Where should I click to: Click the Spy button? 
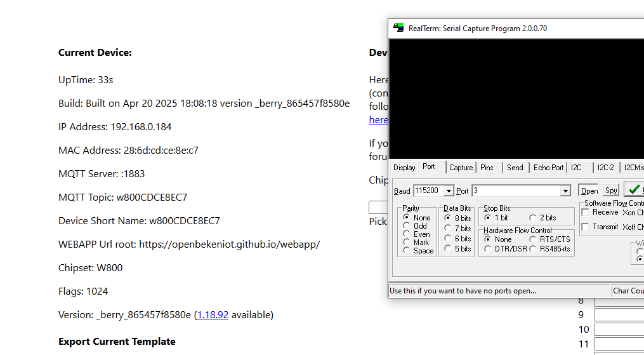pyautogui.click(x=611, y=191)
